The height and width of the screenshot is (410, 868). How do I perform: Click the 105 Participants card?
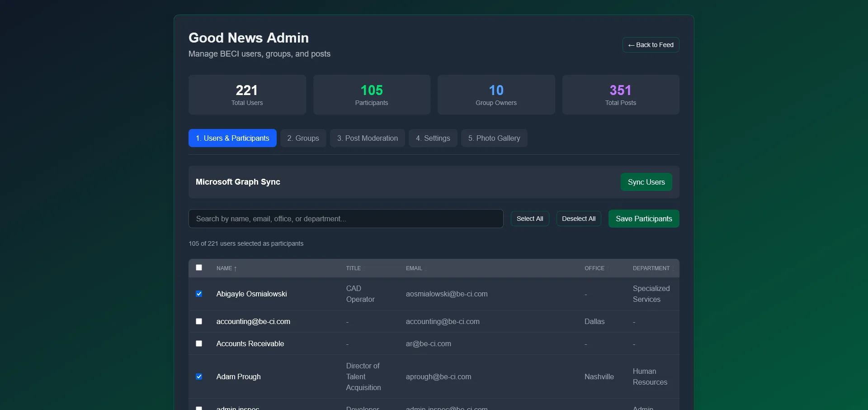pyautogui.click(x=372, y=95)
